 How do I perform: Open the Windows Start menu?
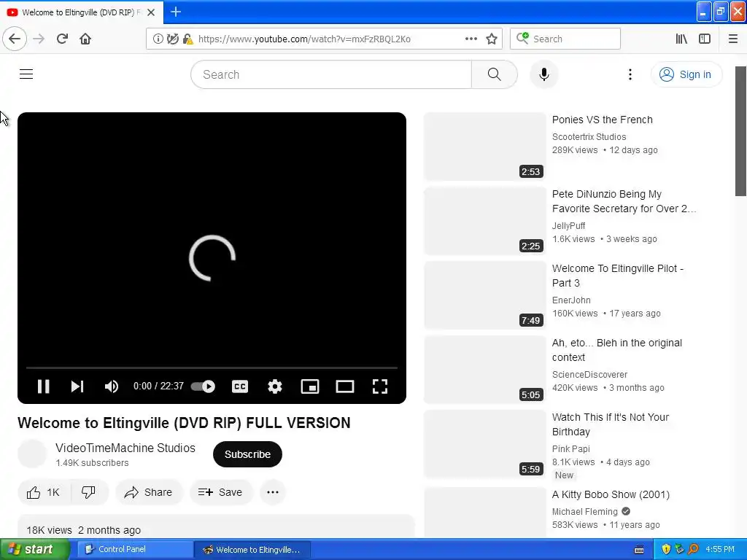(35, 550)
